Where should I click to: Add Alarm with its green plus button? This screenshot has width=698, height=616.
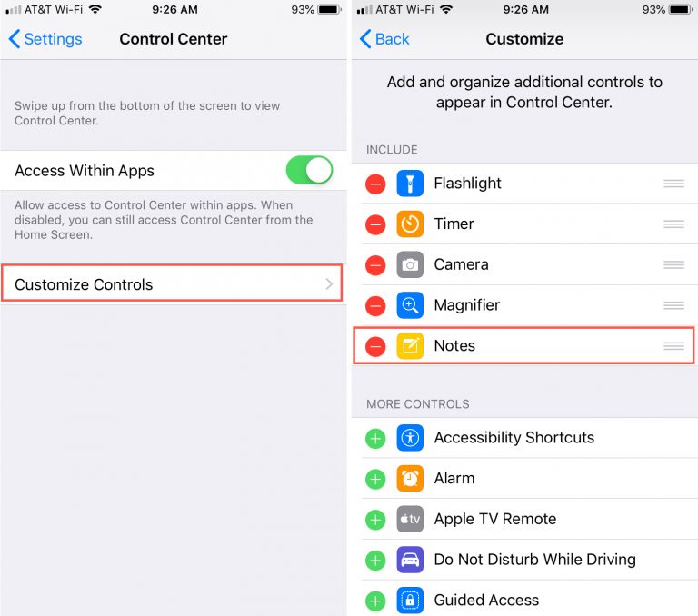coord(375,479)
